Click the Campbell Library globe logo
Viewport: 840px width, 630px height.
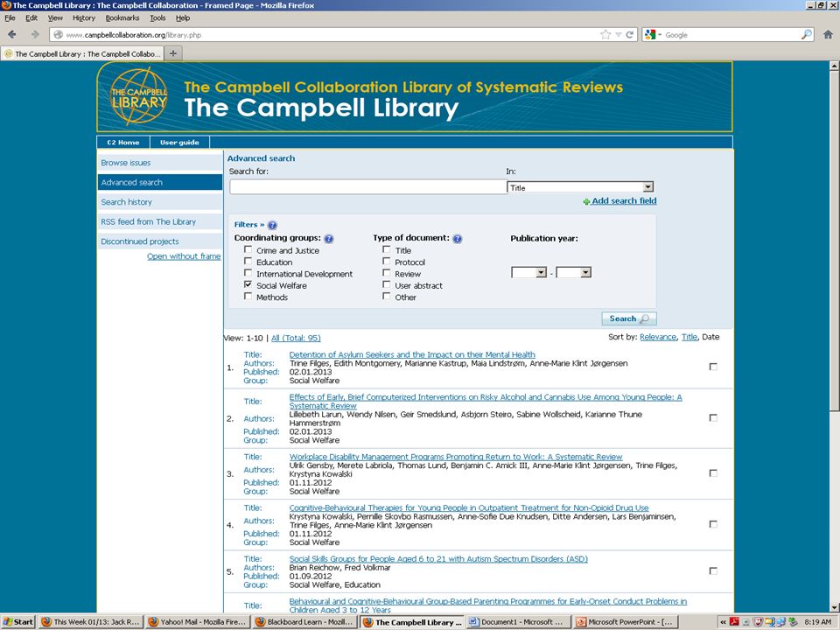139,96
